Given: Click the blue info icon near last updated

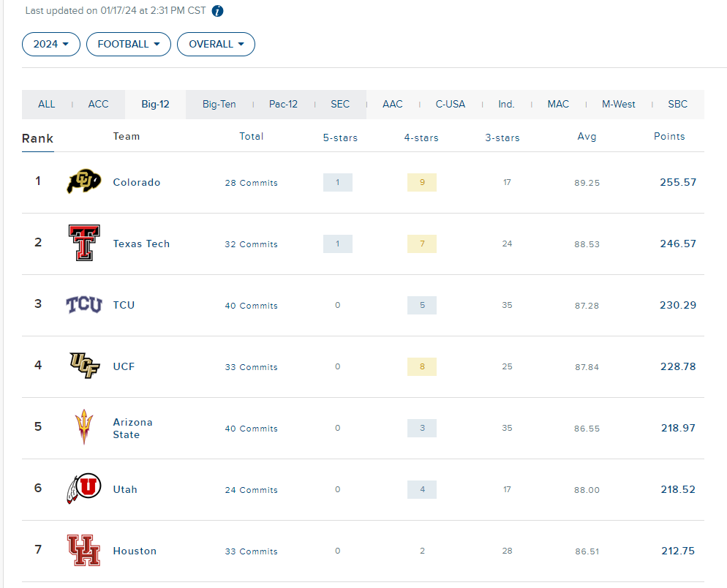Looking at the screenshot, I should [217, 11].
